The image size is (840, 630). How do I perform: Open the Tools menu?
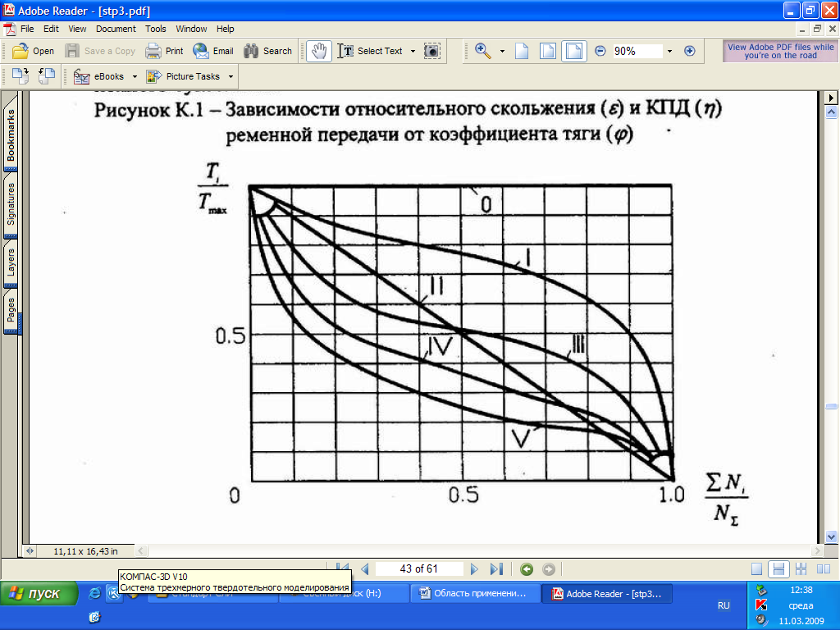155,29
